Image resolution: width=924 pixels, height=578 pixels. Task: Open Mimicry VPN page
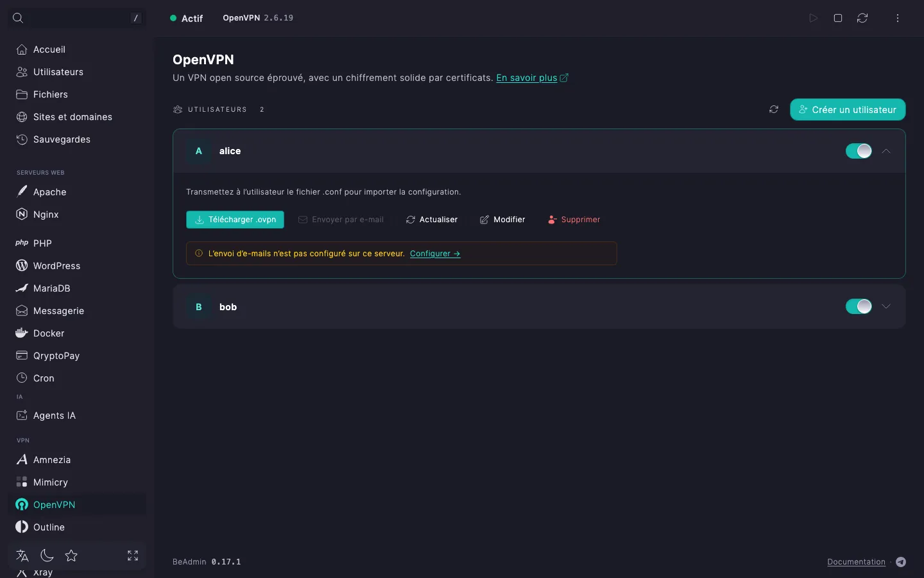click(x=77, y=482)
